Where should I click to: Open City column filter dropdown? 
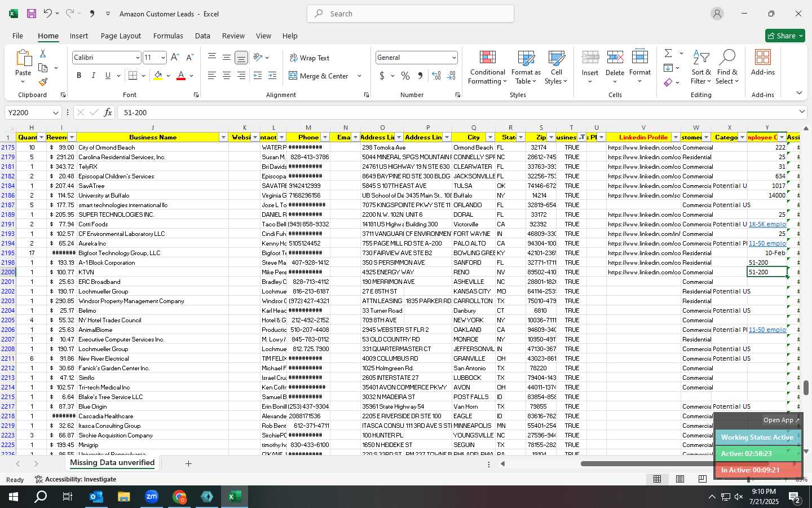[489, 138]
